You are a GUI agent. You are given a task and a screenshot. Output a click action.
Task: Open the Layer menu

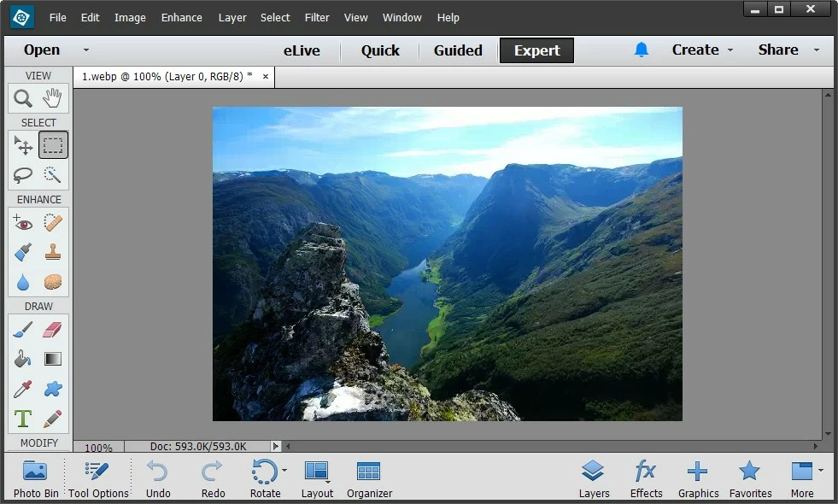232,18
